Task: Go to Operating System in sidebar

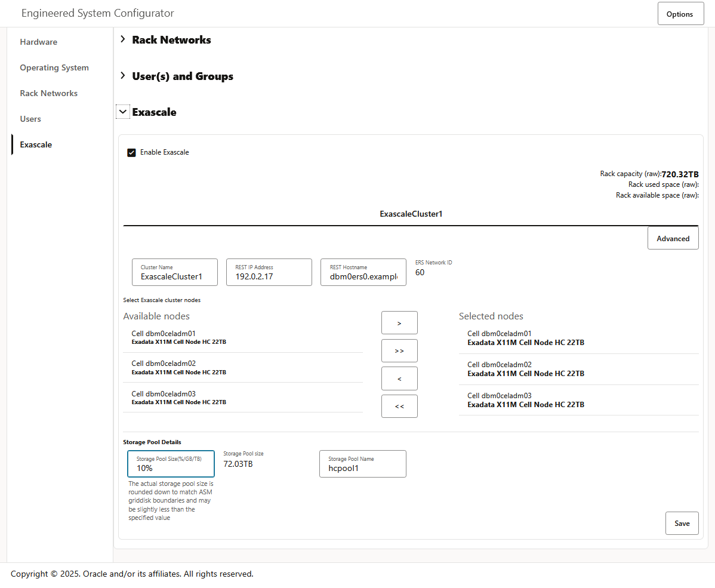Action: (x=54, y=68)
